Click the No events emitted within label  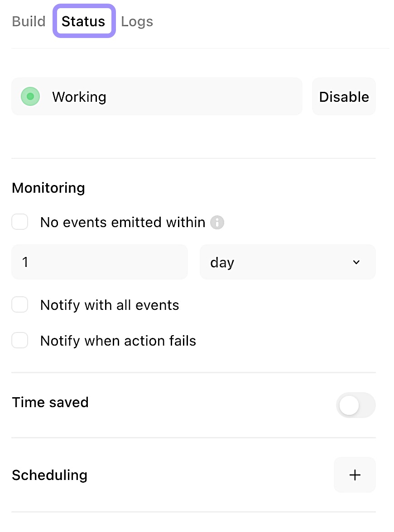pos(123,223)
